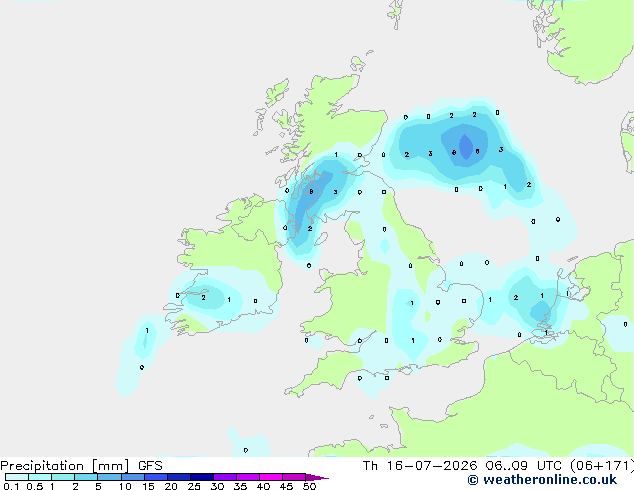
Task: Open the weatheronline.co.uk copyright link
Action: tap(542, 480)
